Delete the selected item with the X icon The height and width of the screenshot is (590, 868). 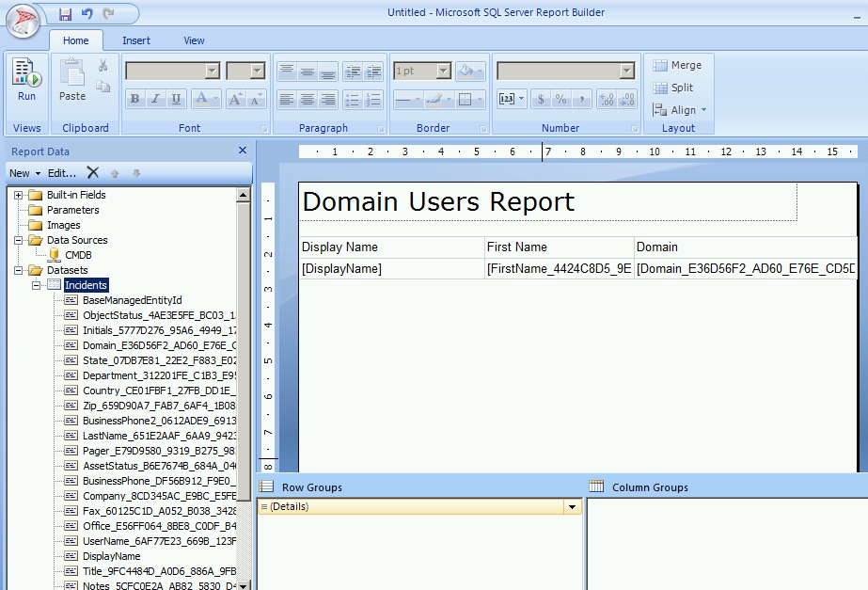pos(92,173)
